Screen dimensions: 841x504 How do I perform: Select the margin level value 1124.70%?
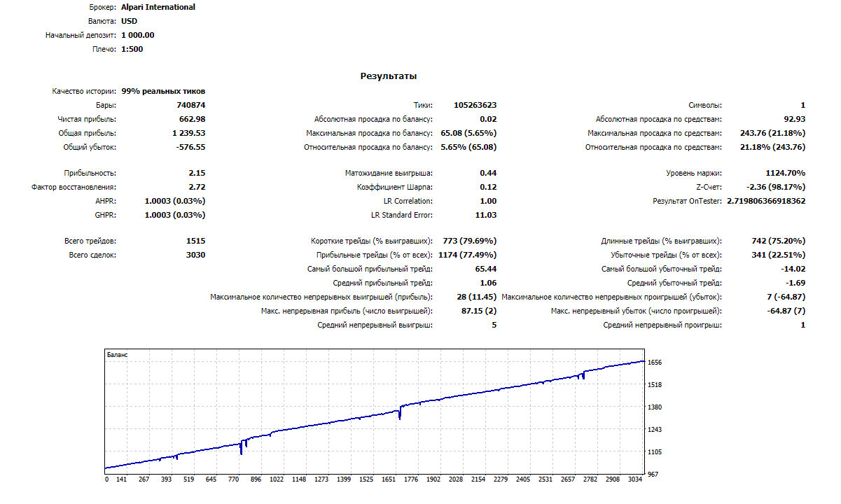click(786, 173)
